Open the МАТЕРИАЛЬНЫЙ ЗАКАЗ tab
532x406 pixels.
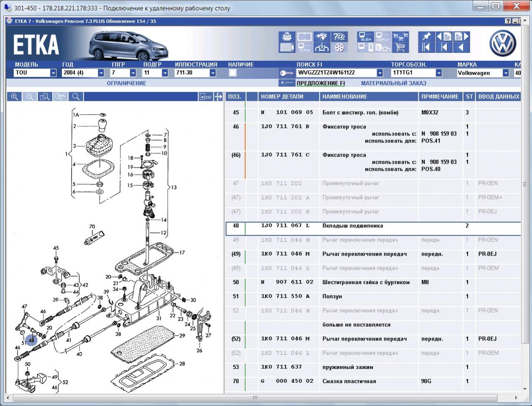tap(393, 83)
